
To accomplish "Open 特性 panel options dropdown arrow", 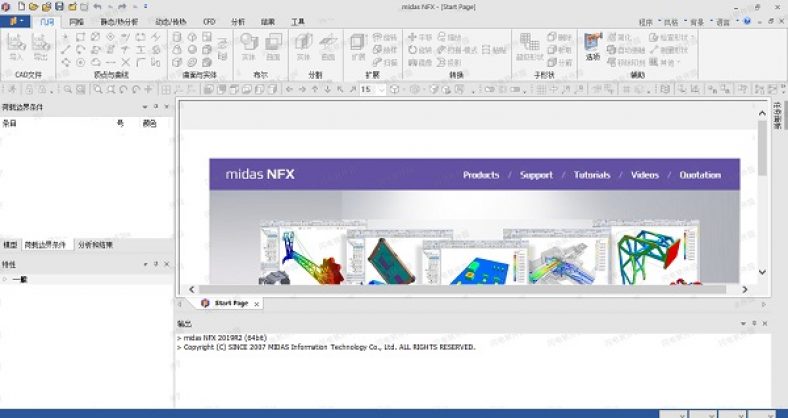I will 145,264.
